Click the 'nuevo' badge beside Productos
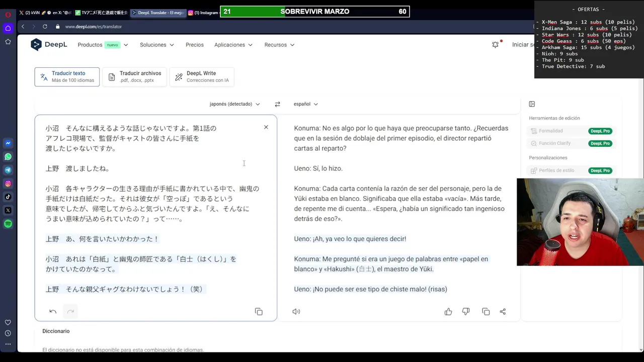This screenshot has width=644, height=362. (112, 45)
